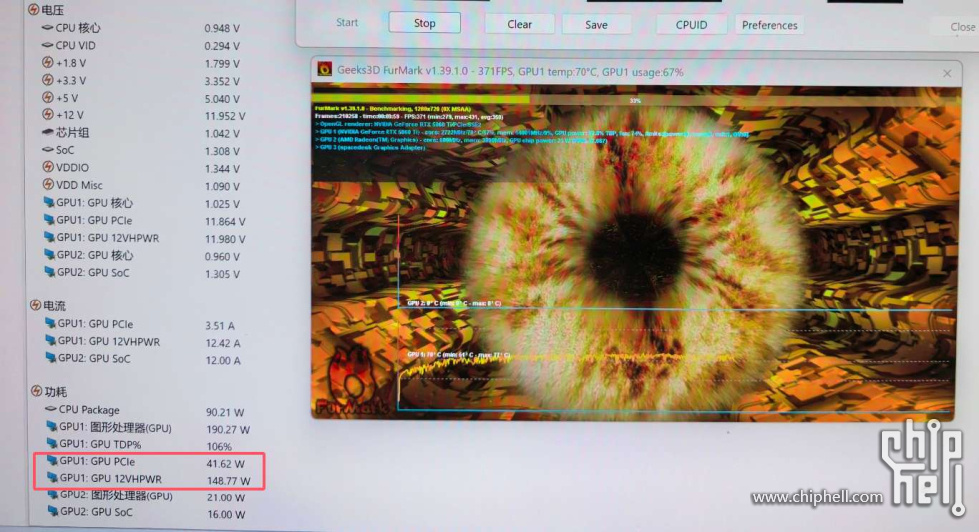Select the CPU 核心 voltage row icon
This screenshot has width=979, height=532.
[x=47, y=27]
